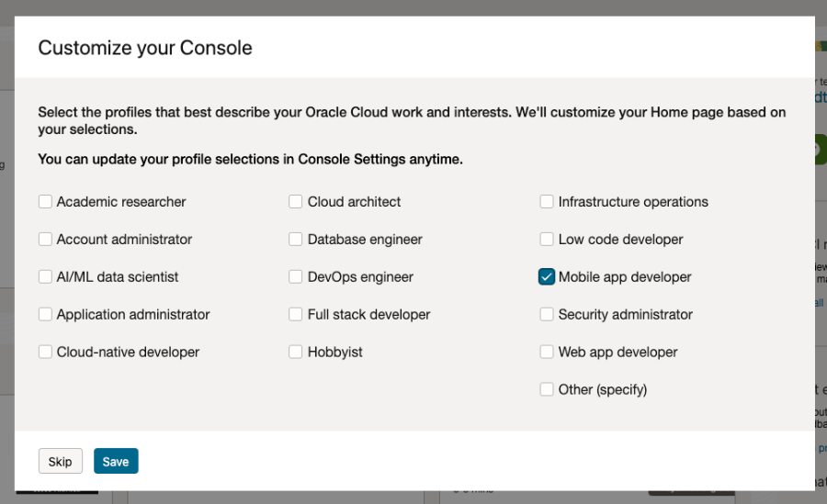Select the Application administrator checkbox

point(45,314)
